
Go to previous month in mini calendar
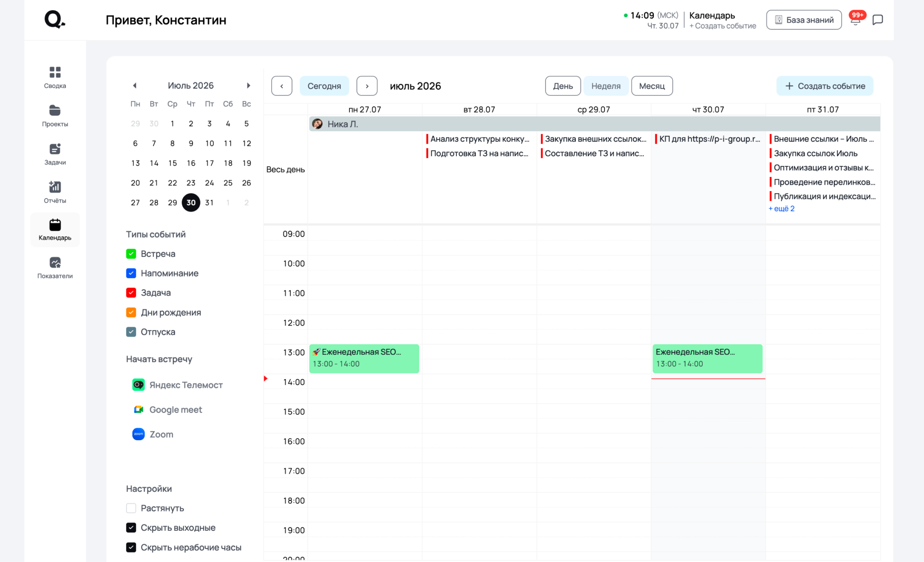[x=135, y=86]
